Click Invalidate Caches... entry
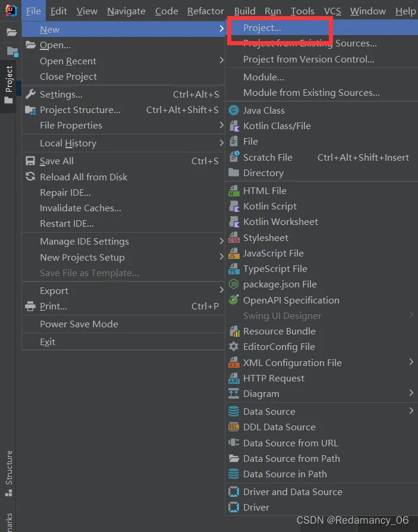 tap(80, 208)
